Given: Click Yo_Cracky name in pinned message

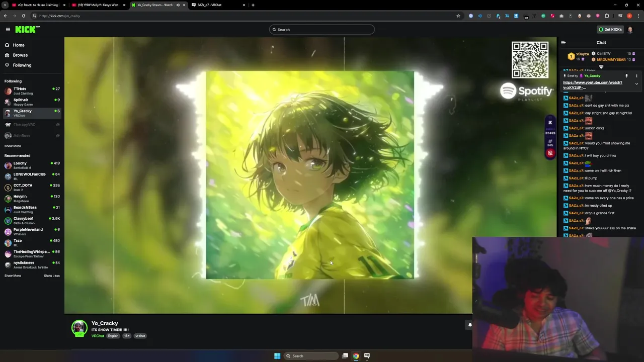Looking at the screenshot, I should pyautogui.click(x=592, y=76).
